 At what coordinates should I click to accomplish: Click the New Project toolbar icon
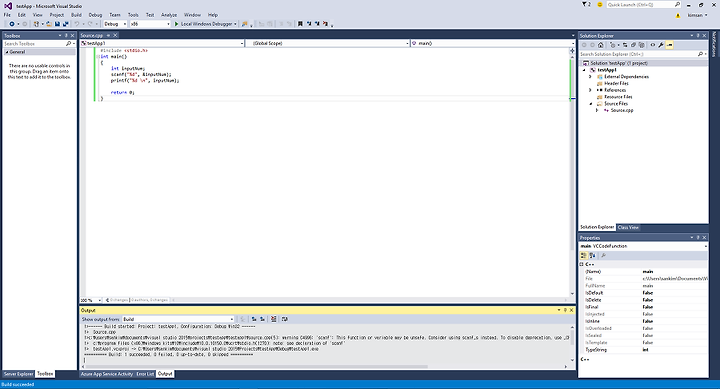click(36, 24)
